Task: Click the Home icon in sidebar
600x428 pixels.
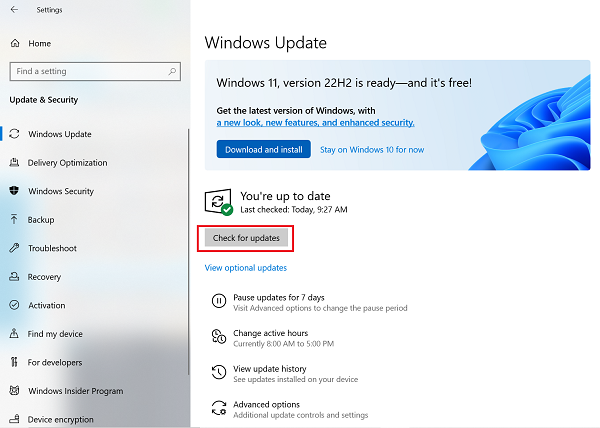Action: 14,44
